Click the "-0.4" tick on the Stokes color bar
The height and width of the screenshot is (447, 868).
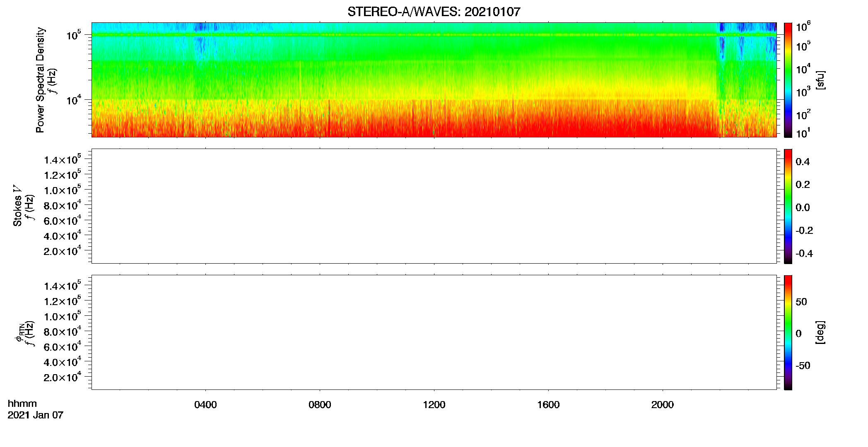pyautogui.click(x=804, y=254)
